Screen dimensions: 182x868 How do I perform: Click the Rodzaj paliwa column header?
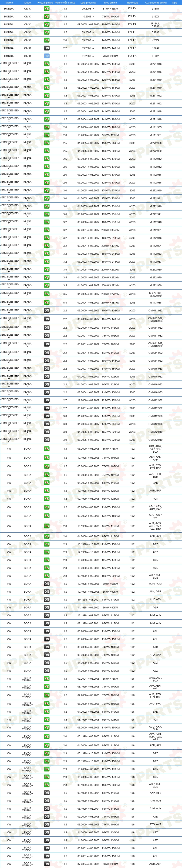pyautogui.click(x=45, y=2)
